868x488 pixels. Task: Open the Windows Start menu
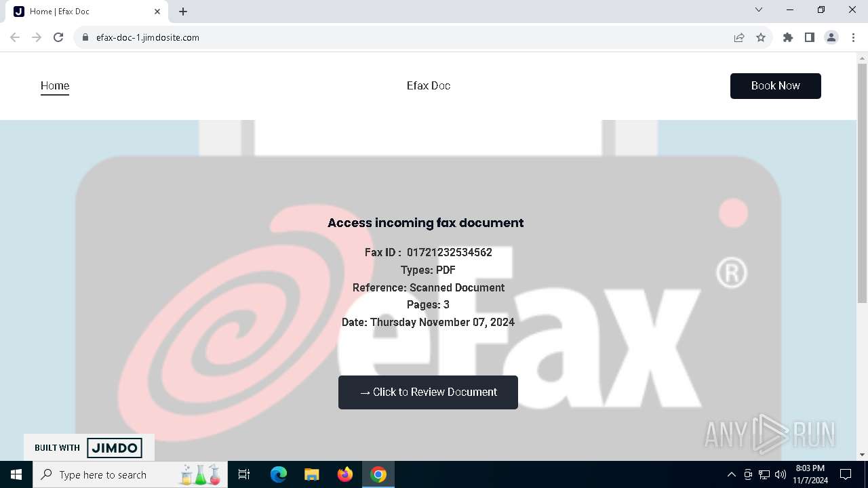(x=16, y=474)
